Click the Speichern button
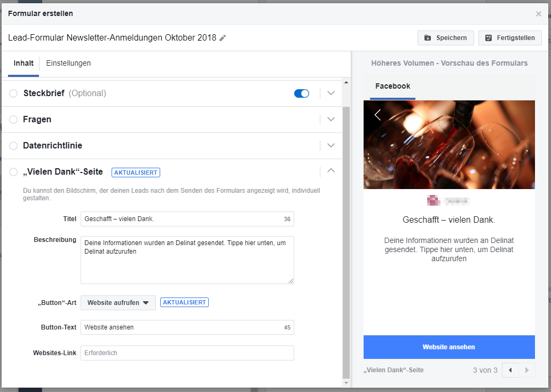 pyautogui.click(x=446, y=38)
